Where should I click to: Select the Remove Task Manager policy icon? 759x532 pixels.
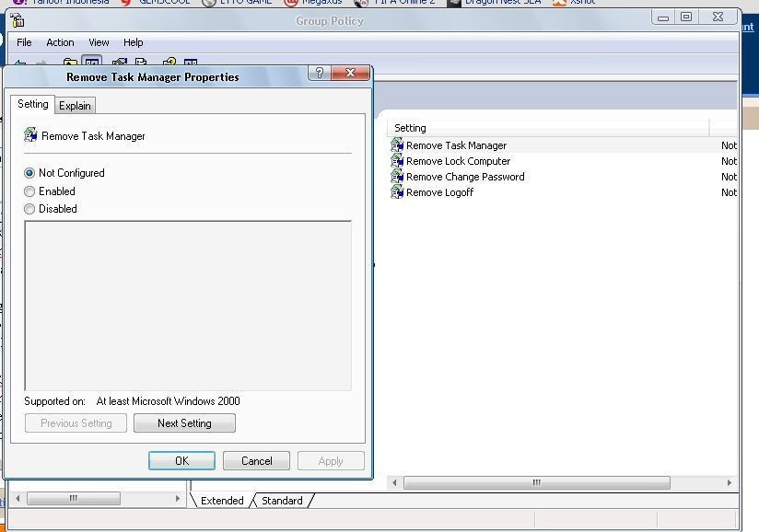pos(397,145)
